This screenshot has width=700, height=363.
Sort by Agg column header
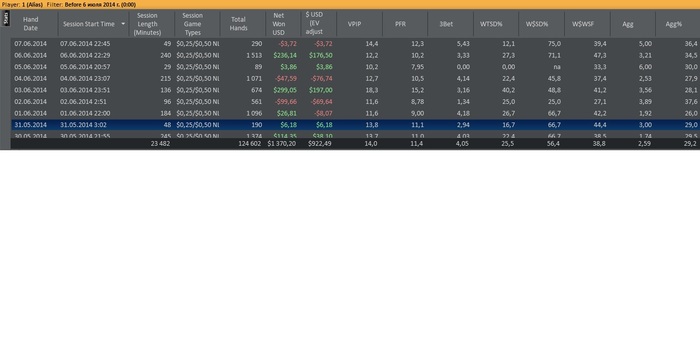point(628,24)
